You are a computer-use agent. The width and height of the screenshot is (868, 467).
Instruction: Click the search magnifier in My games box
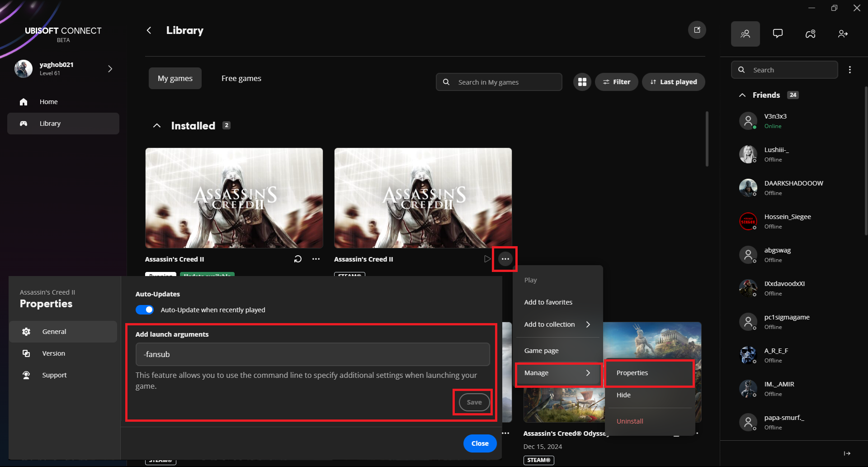(x=446, y=82)
